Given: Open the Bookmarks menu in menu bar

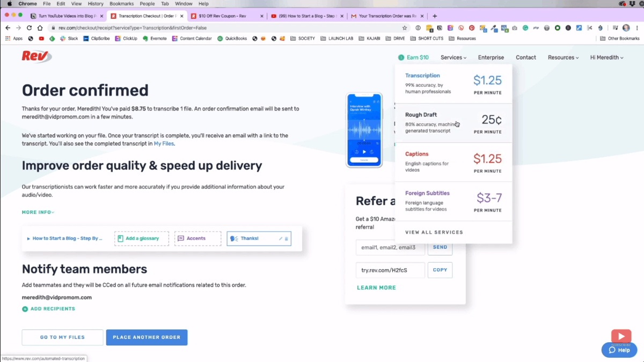Looking at the screenshot, I should tap(121, 4).
